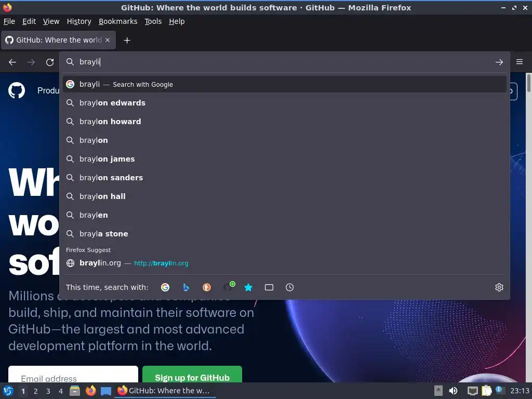Open the notification tray icon with exclamation
Screen dimensions: 532x399
(500, 390)
